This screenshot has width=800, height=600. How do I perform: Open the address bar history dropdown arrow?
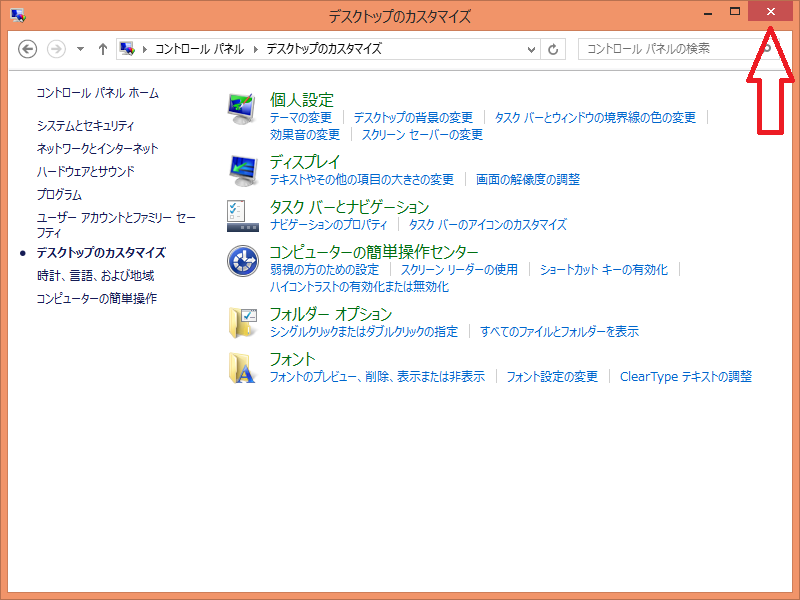[x=531, y=48]
